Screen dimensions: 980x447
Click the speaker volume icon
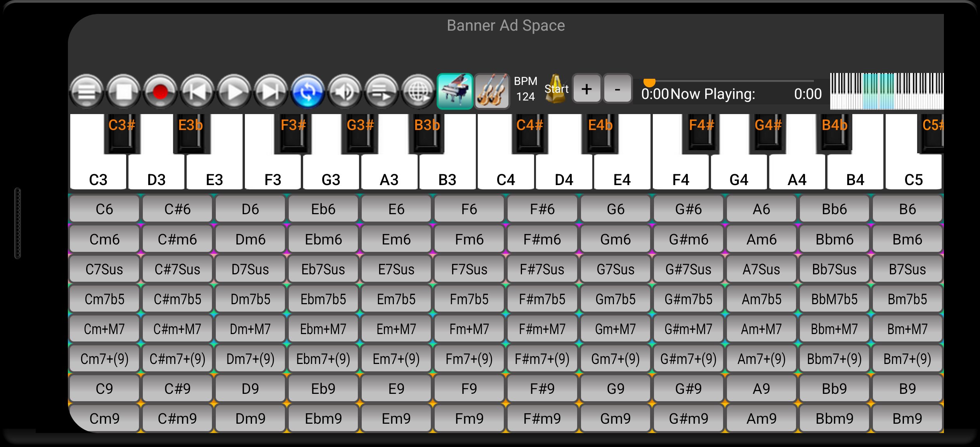tap(344, 92)
